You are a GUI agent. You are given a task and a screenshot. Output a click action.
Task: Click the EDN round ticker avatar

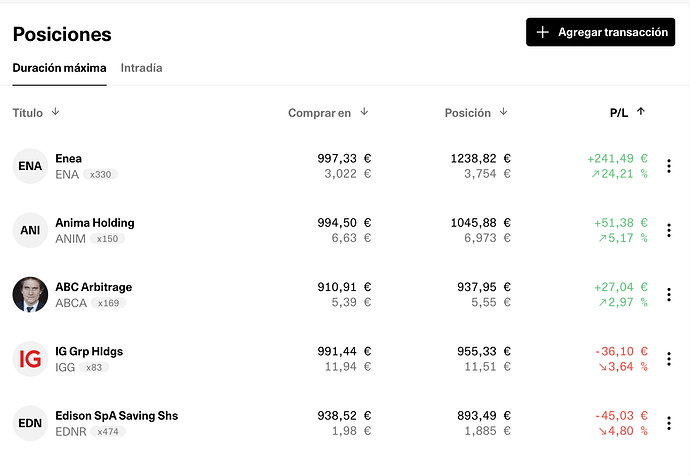point(30,423)
